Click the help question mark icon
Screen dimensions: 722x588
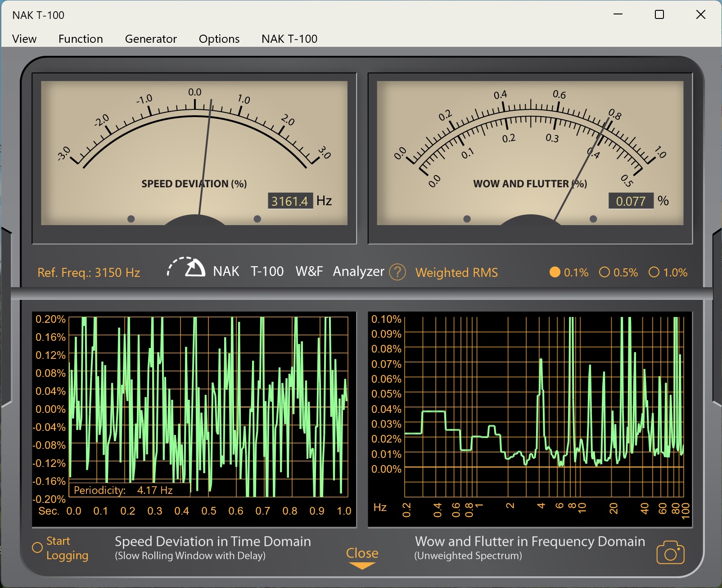[x=397, y=272]
